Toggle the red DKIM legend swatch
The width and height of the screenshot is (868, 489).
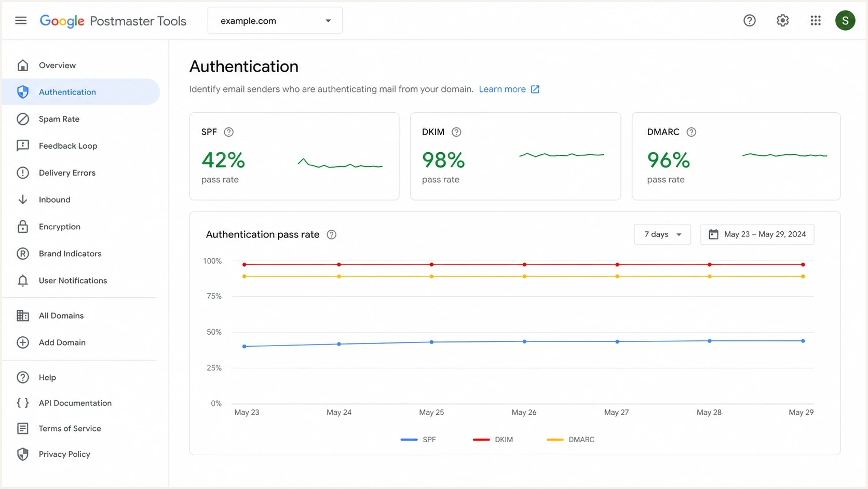(x=481, y=440)
